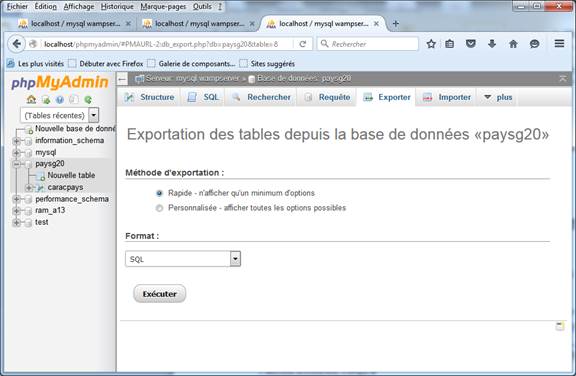The width and height of the screenshot is (576, 376).
Task: Open the Tables récentes dropdown
Action: [60, 115]
